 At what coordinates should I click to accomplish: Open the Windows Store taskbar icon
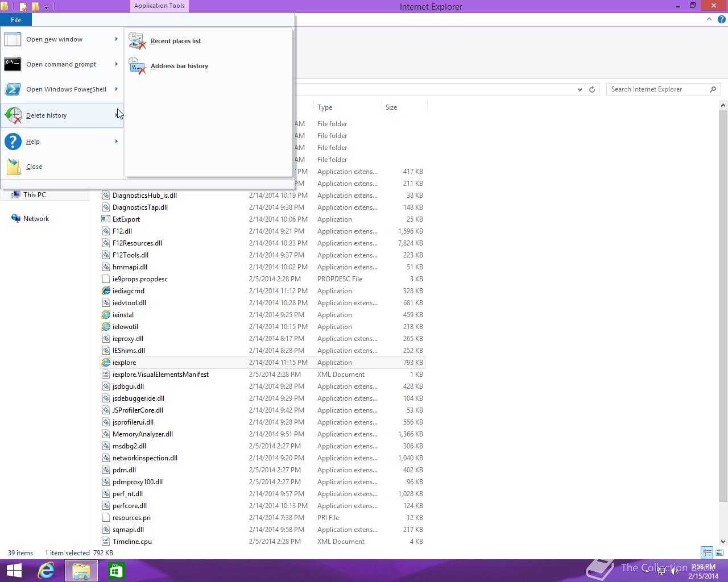tap(116, 571)
